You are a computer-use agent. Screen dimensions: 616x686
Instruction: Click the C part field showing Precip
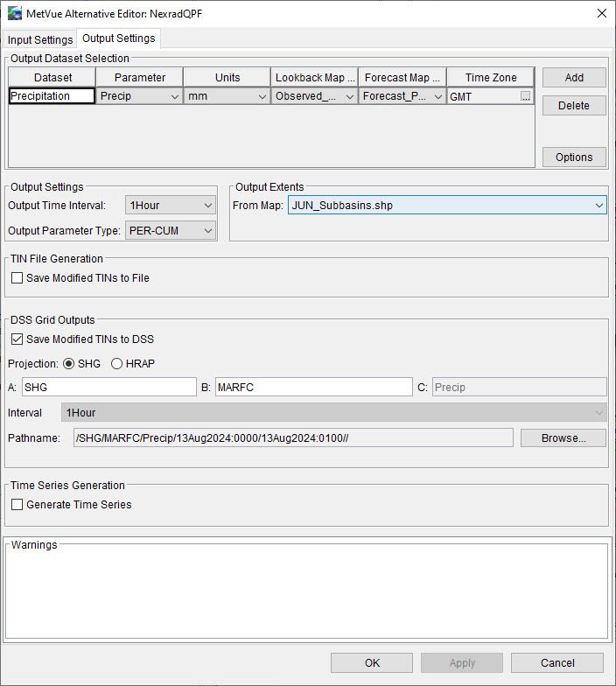point(520,387)
